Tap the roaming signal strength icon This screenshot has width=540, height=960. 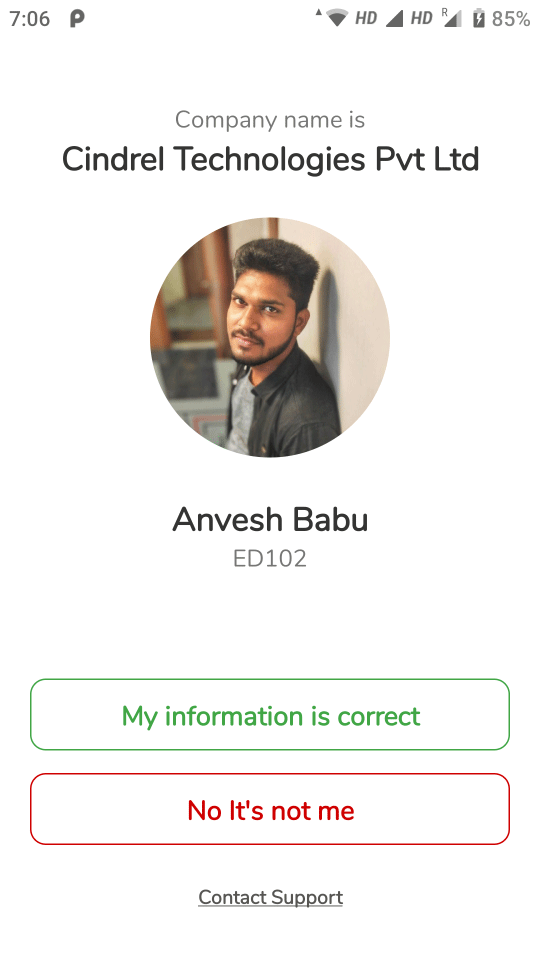[452, 18]
